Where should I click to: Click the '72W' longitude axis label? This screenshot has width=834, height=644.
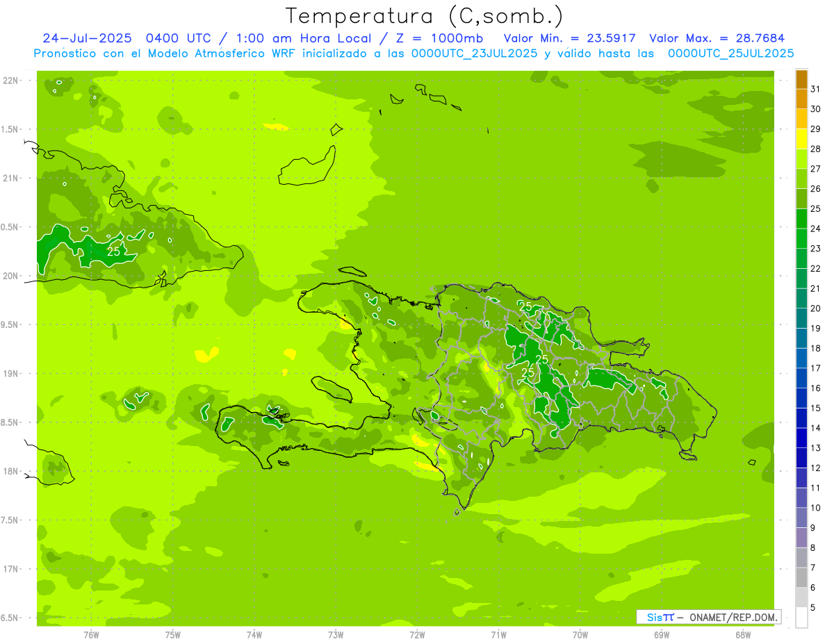coord(417,634)
